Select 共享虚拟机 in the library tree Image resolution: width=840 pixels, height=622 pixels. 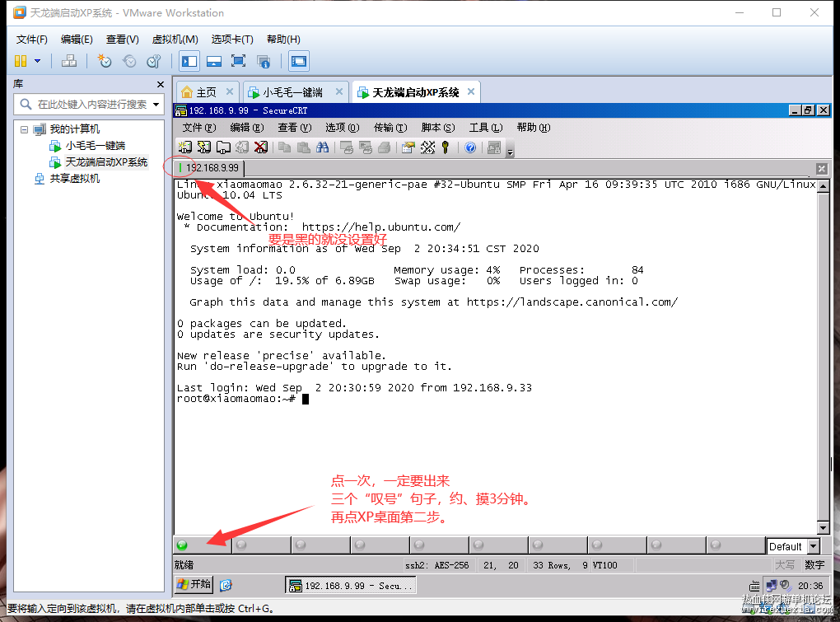(74, 179)
